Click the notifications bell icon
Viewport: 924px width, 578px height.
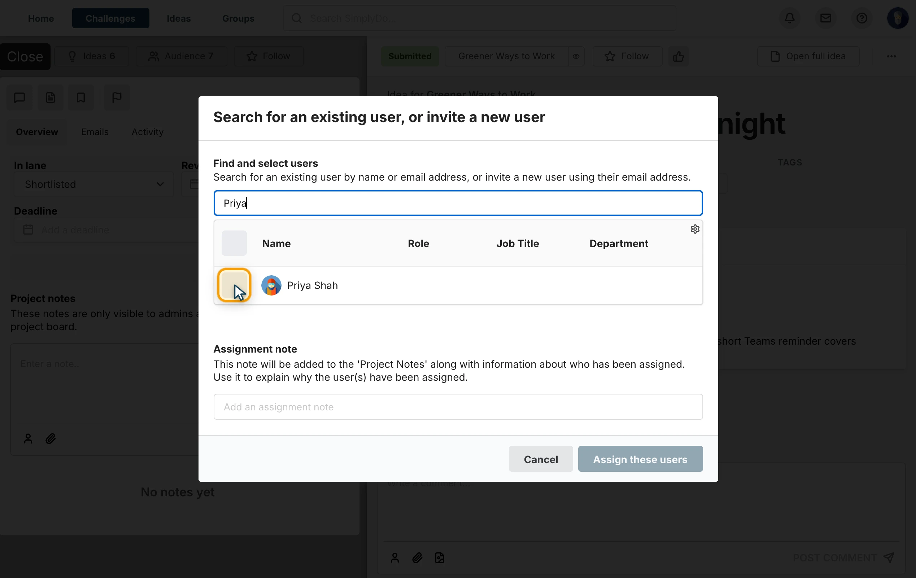[790, 18]
